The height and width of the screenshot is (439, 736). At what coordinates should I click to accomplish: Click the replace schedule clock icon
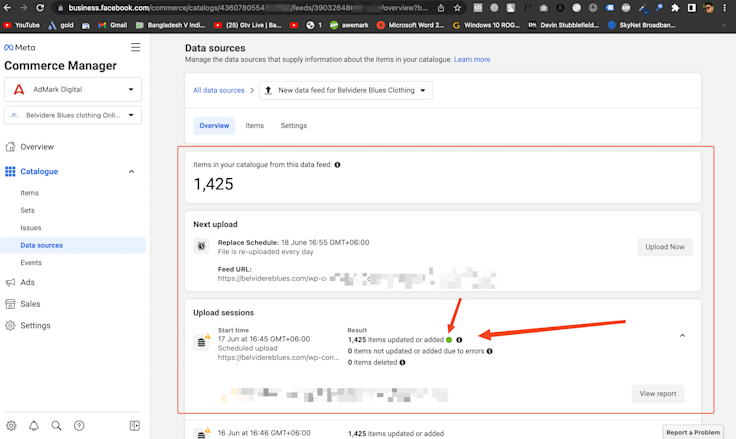[x=201, y=246]
